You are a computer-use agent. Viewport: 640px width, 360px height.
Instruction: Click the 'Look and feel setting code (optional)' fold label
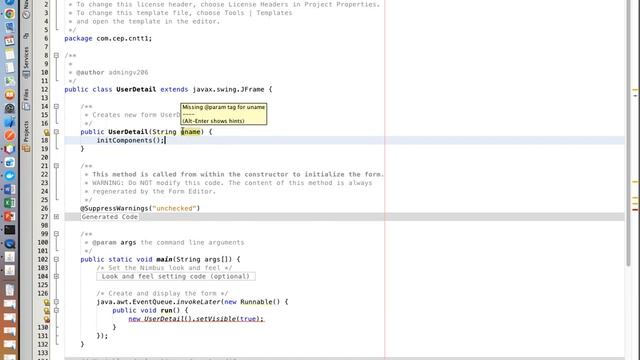click(x=176, y=276)
